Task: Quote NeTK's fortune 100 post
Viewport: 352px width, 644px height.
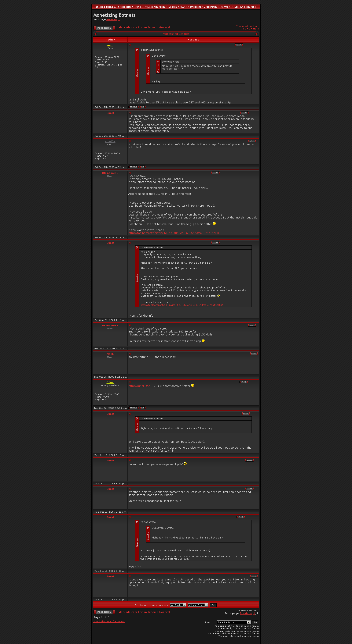Action: 254,353
